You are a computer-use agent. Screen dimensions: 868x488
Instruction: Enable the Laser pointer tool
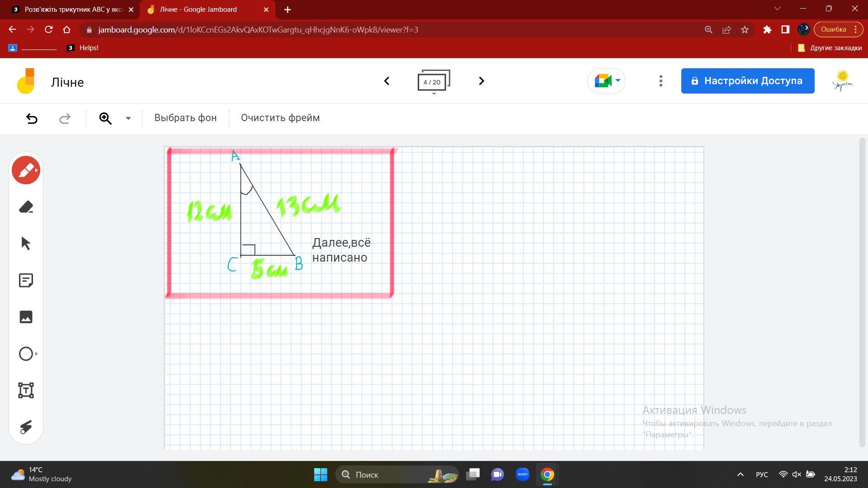(x=26, y=427)
